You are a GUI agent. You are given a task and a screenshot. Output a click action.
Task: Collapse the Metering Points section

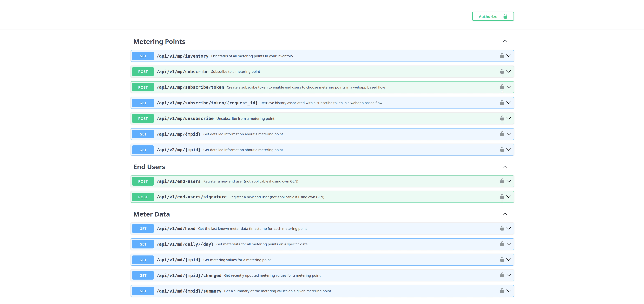(505, 41)
